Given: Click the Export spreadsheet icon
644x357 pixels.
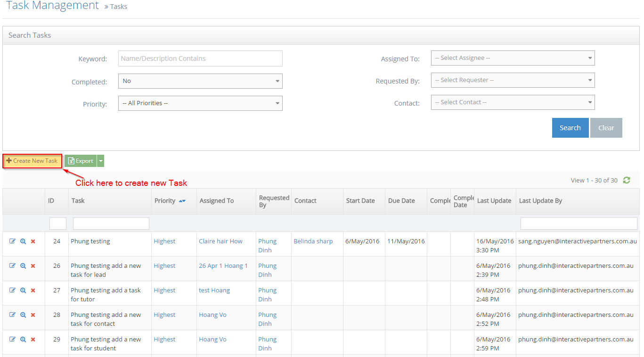Looking at the screenshot, I should pyautogui.click(x=71, y=160).
